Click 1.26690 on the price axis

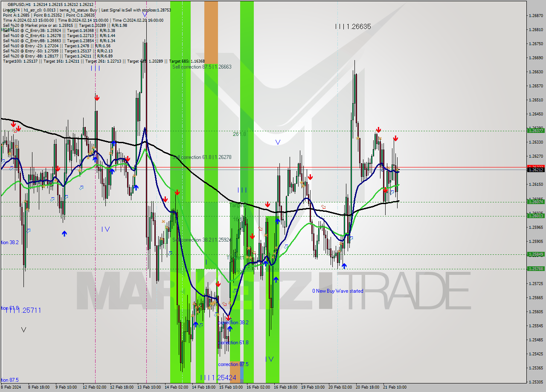(x=536, y=58)
